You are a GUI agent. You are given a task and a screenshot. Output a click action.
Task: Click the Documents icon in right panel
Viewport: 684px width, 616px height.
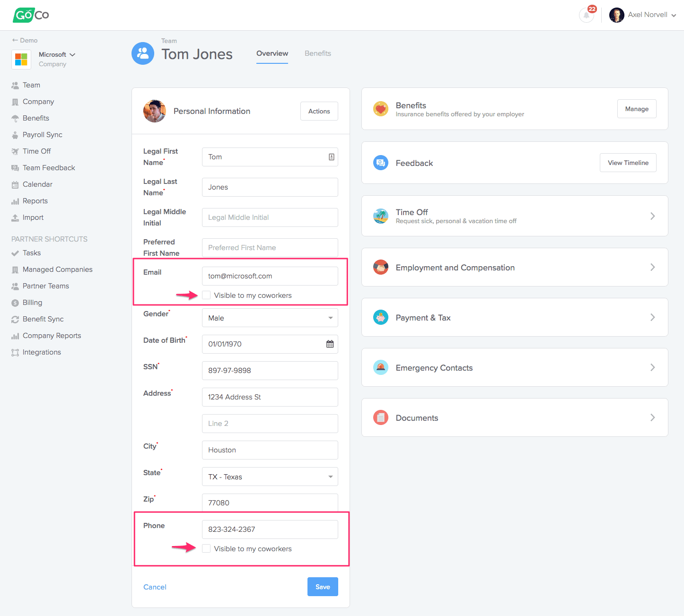(x=380, y=417)
